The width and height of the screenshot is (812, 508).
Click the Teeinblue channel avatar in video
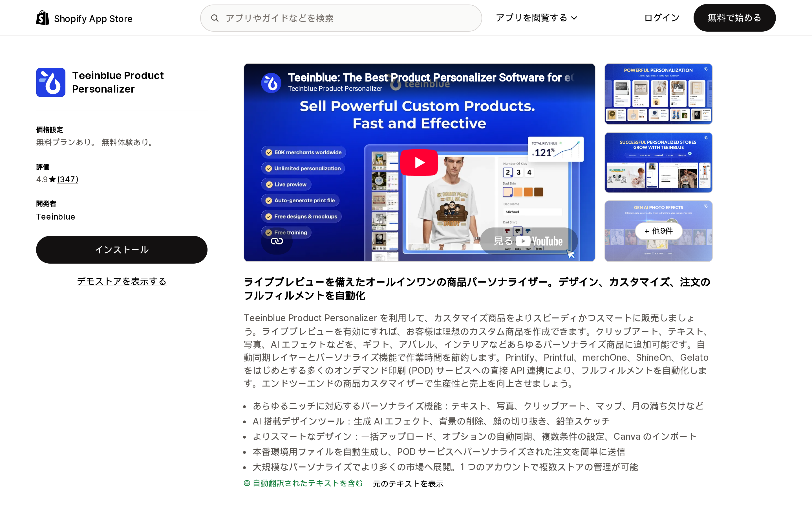point(271,82)
